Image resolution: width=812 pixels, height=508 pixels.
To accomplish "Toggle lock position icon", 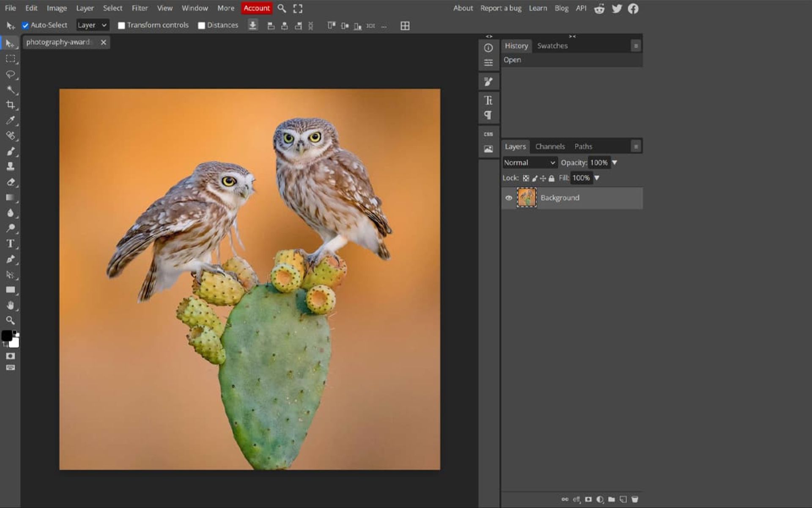I will pos(543,178).
